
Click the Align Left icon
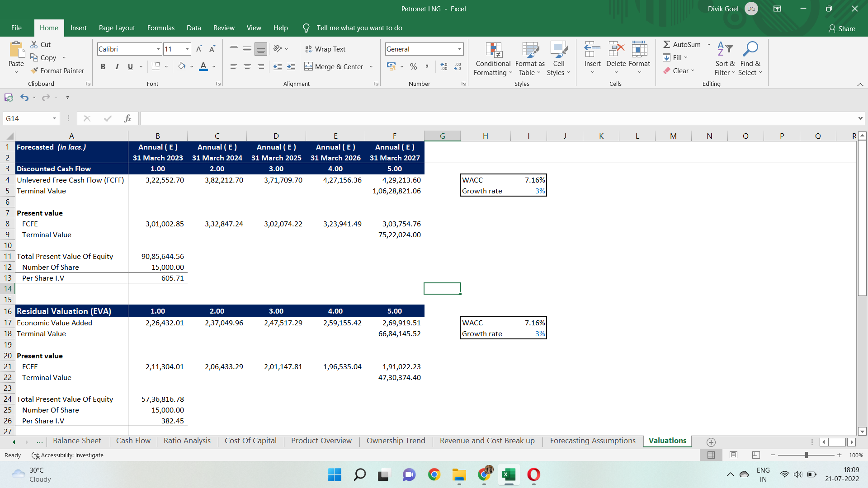tap(233, 66)
